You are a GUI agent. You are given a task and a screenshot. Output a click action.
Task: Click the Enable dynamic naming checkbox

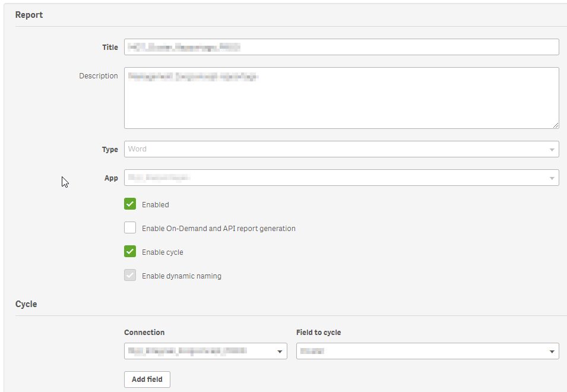[130, 276]
